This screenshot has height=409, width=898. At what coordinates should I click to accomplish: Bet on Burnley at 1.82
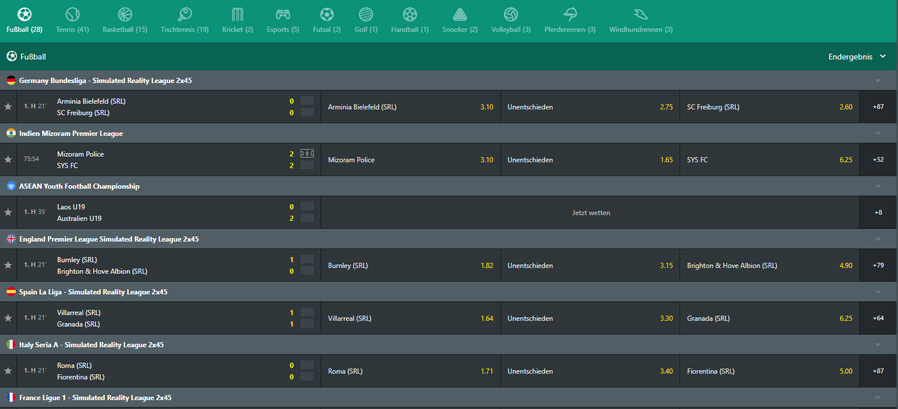[x=411, y=265]
